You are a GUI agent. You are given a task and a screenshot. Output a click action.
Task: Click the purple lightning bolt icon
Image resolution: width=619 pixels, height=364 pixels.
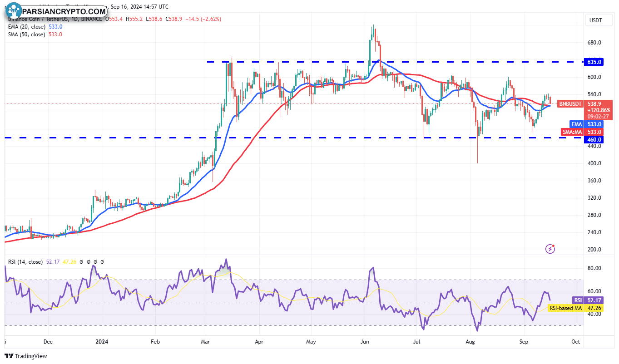pyautogui.click(x=550, y=248)
